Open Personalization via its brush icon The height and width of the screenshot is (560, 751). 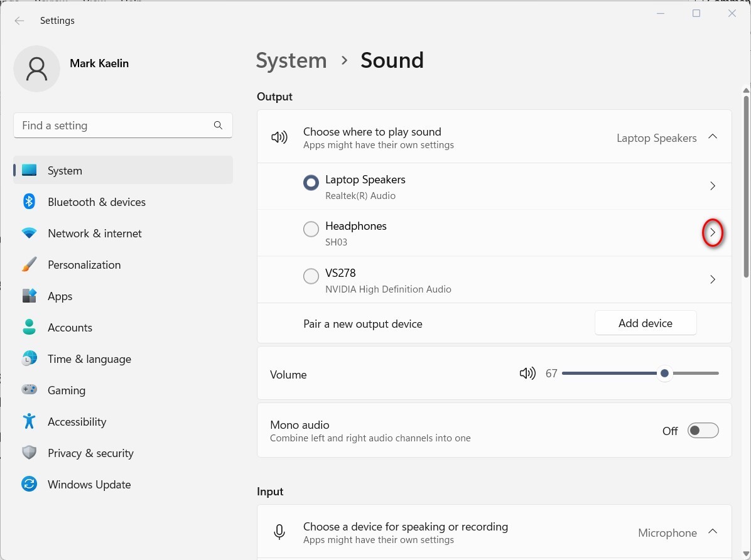29,264
